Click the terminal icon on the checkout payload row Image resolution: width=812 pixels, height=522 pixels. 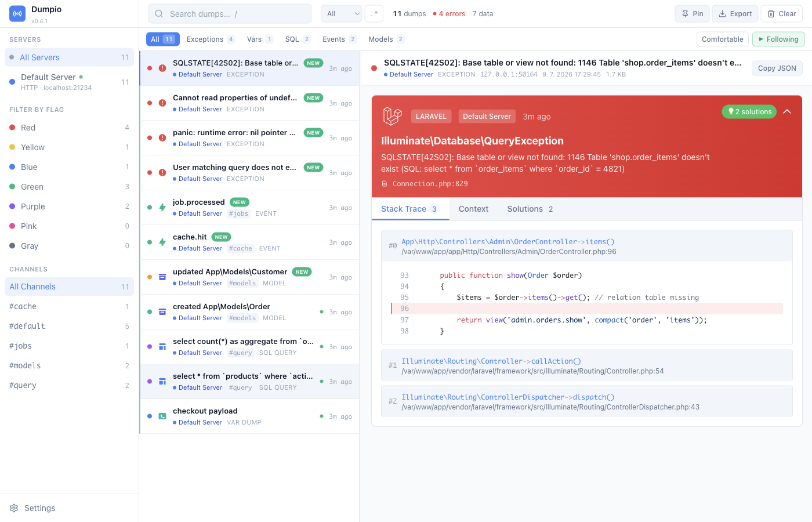(x=162, y=416)
